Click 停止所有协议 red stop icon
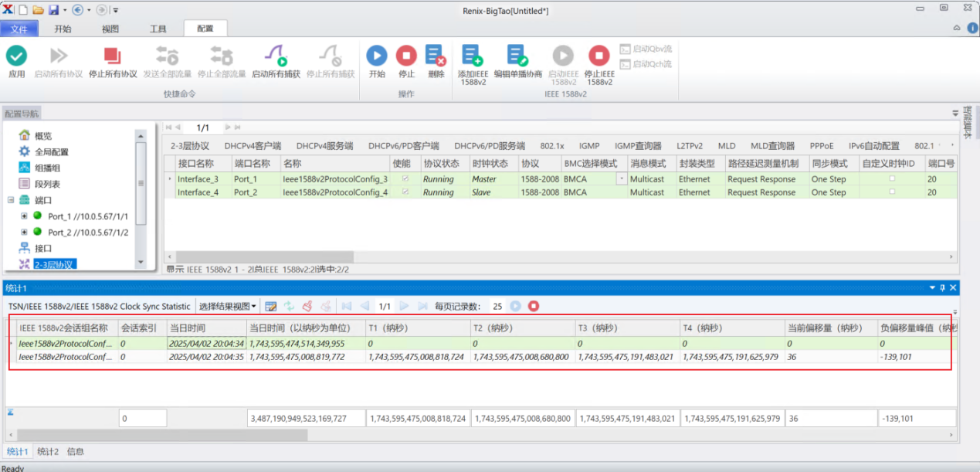The image size is (980, 472). tap(113, 55)
